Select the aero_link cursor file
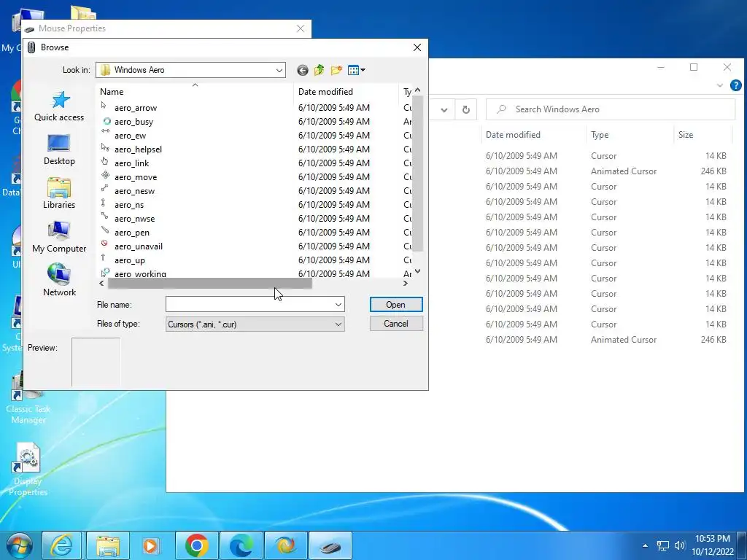 pyautogui.click(x=131, y=163)
